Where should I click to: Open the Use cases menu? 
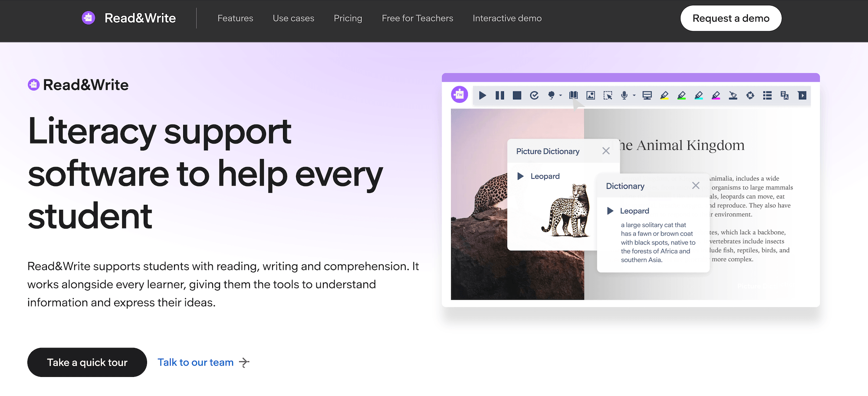(x=293, y=18)
